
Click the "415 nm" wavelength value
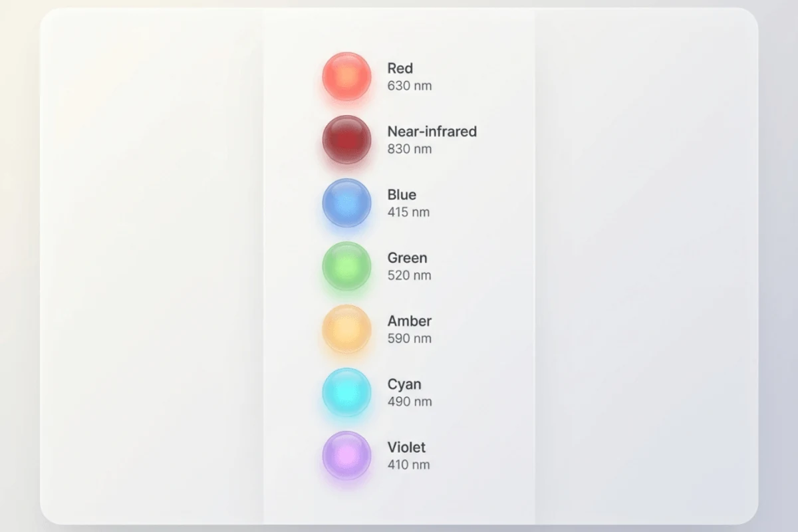pyautogui.click(x=409, y=212)
